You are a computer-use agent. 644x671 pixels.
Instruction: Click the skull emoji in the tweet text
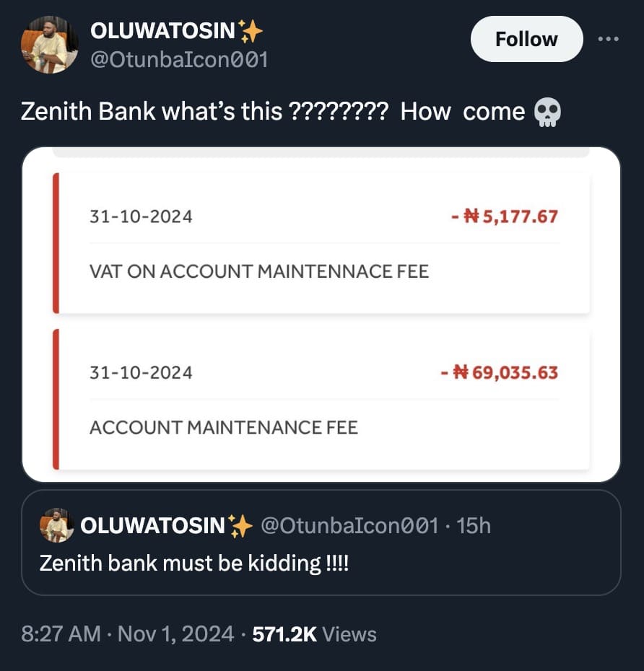pyautogui.click(x=547, y=113)
